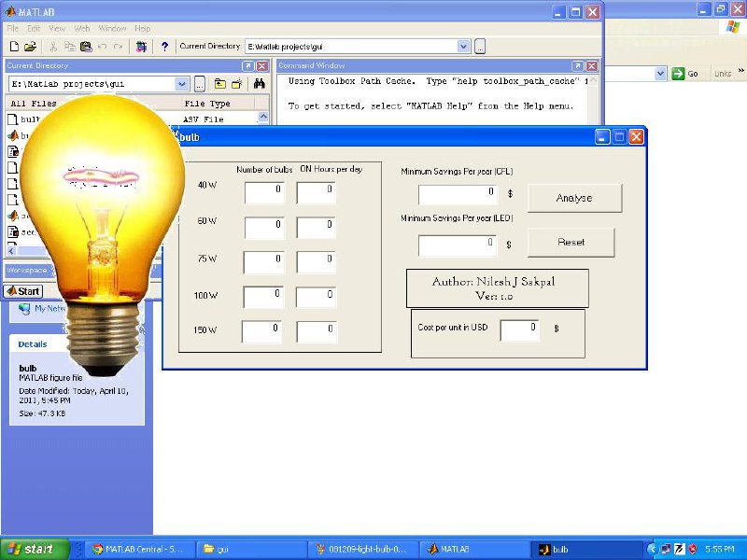Click the Links toolbar label in Explorer
Screen dimensions: 747x560
tap(722, 74)
